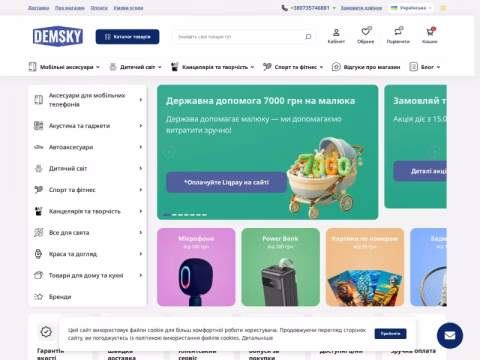The width and height of the screenshot is (480, 360).
Task: Open the Кошик shopping cart icon
Action: [430, 32]
